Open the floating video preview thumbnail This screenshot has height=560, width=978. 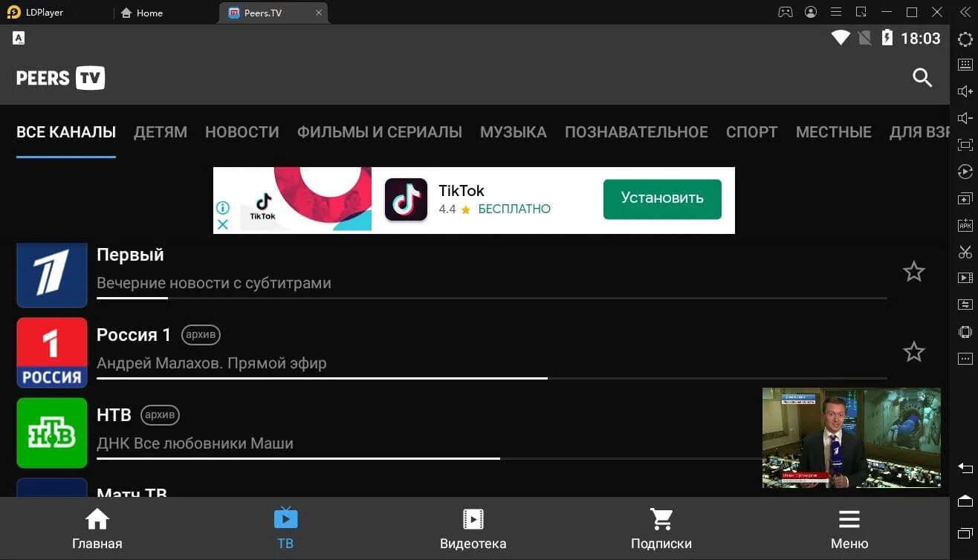tap(852, 437)
